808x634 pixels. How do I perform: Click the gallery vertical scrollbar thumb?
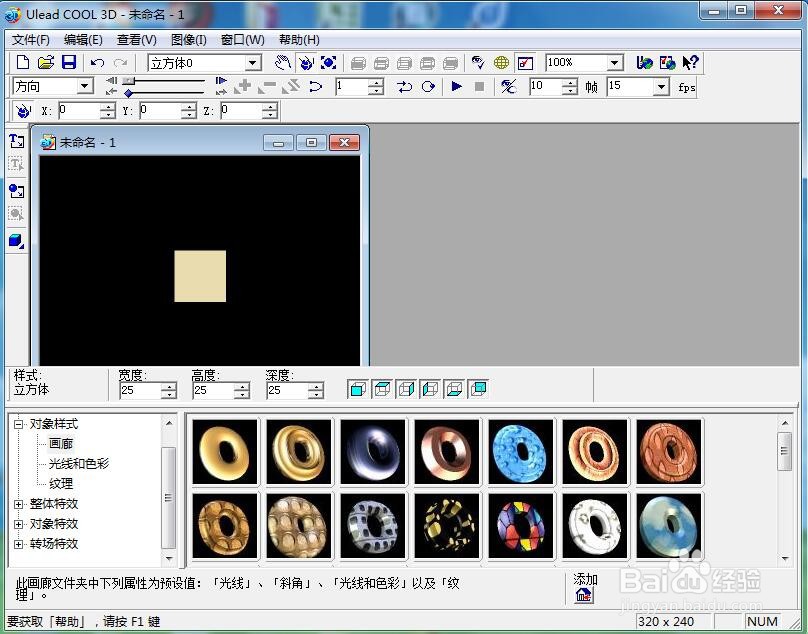(784, 452)
